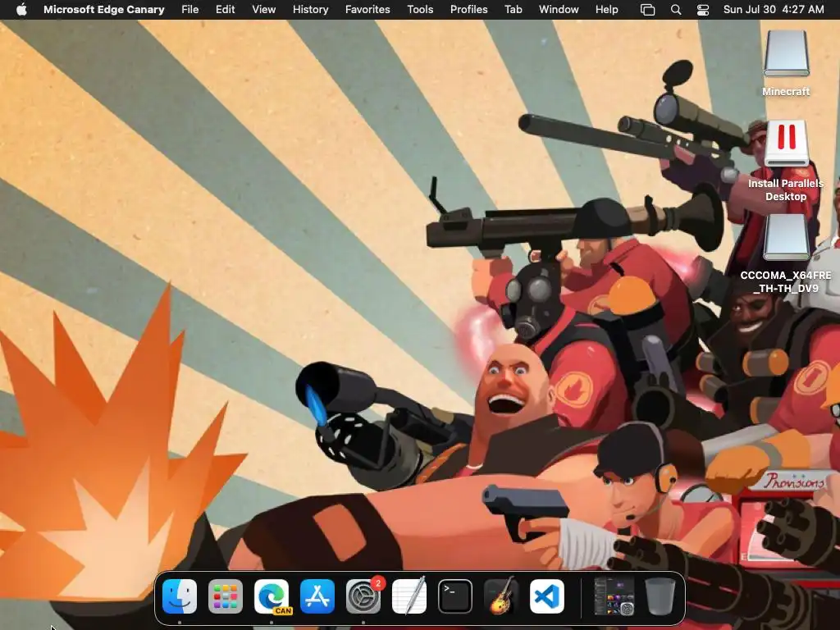Open Control Center in menu bar

[703, 10]
